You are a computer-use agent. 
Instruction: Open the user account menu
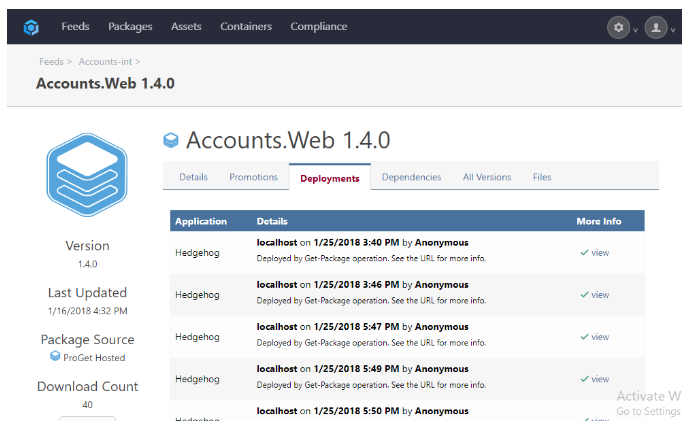point(656,28)
